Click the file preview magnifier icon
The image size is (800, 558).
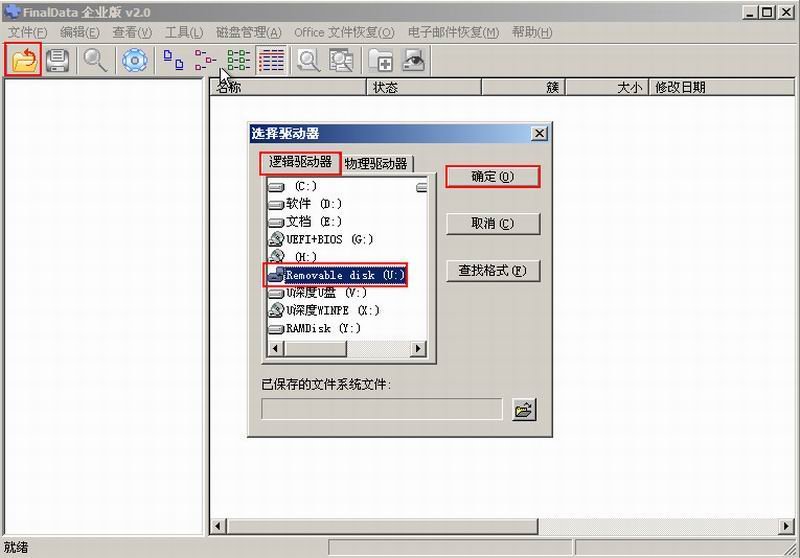[308, 60]
